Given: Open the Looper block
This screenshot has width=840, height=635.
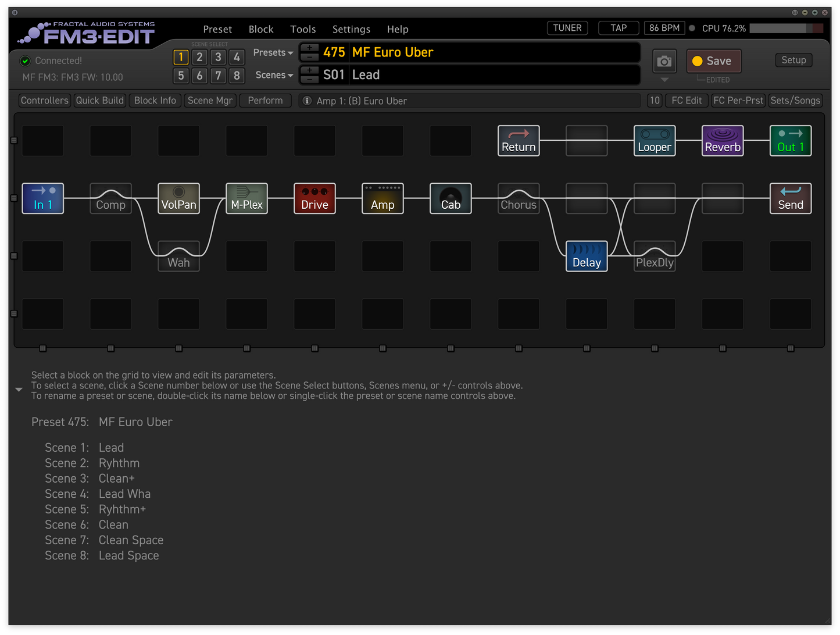Looking at the screenshot, I should 655,140.
